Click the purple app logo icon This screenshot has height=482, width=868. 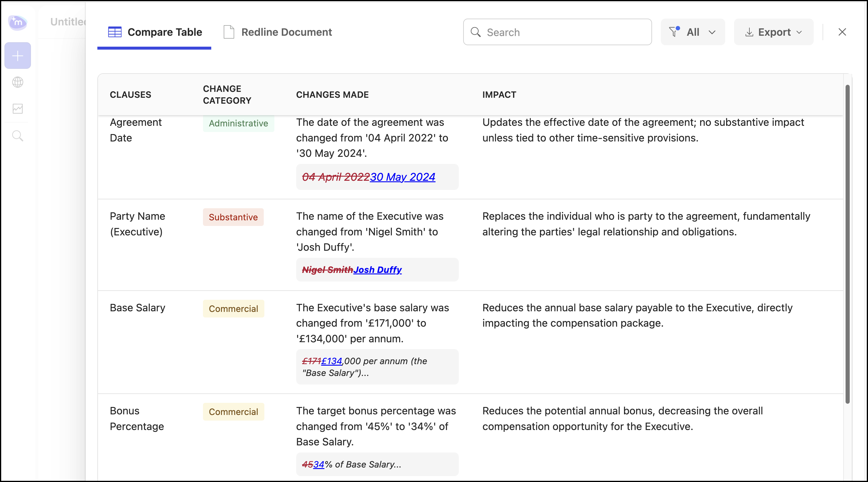[17, 23]
